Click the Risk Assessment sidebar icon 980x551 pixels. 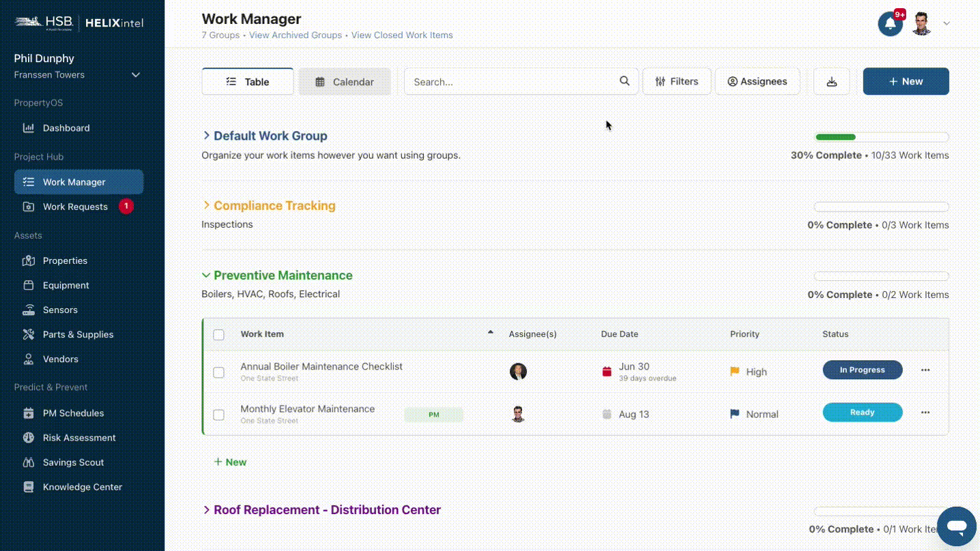coord(29,437)
